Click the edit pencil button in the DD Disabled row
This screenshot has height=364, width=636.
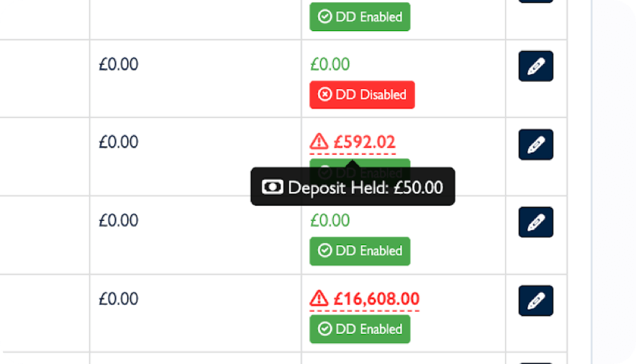tap(535, 66)
